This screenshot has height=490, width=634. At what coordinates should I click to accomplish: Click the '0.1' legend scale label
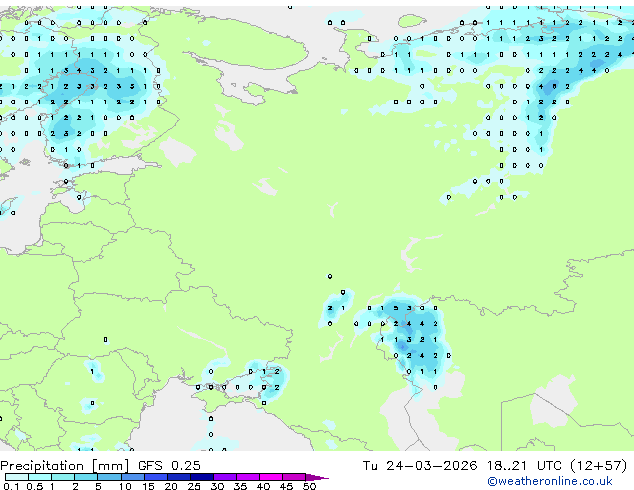[x=11, y=486]
